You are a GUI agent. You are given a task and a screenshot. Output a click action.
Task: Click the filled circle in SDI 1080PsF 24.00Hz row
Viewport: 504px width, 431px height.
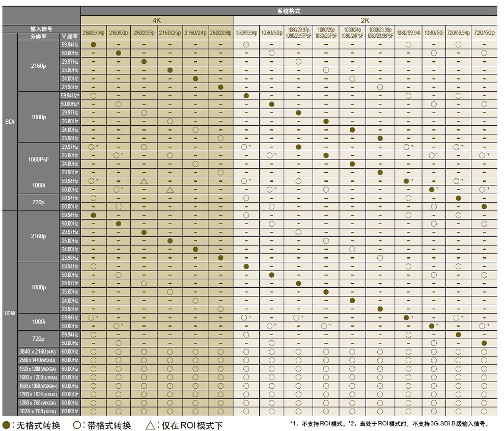[352, 164]
